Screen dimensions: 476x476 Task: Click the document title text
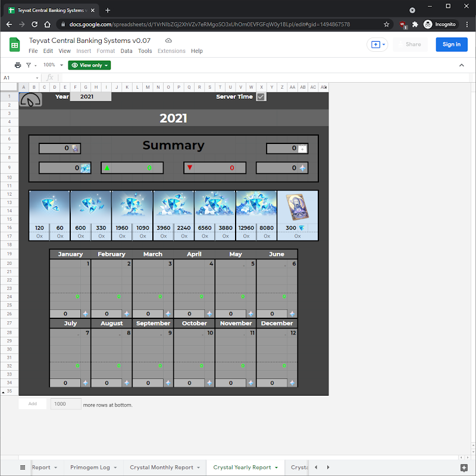90,40
